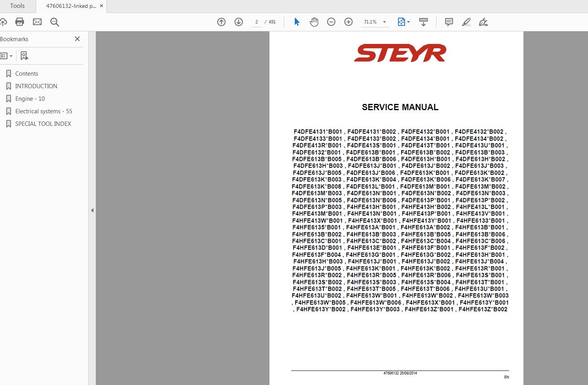Image resolution: width=588 pixels, height=385 pixels.
Task: Jump to Engine - 10 bookmark
Action: pos(30,99)
